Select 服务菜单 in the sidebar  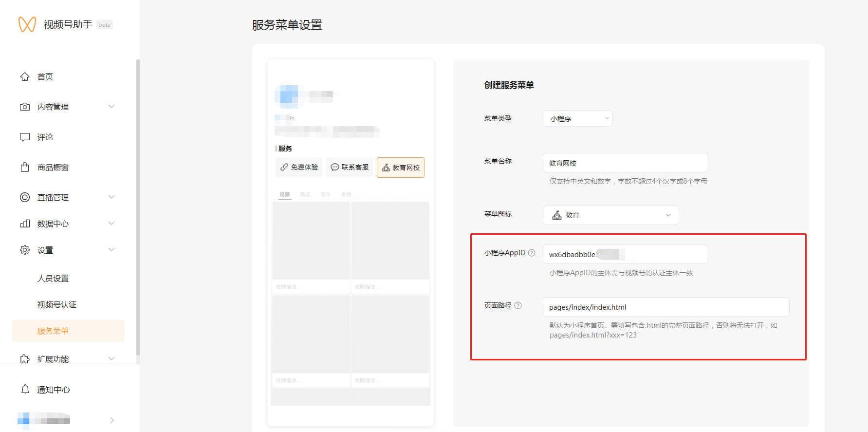point(53,331)
